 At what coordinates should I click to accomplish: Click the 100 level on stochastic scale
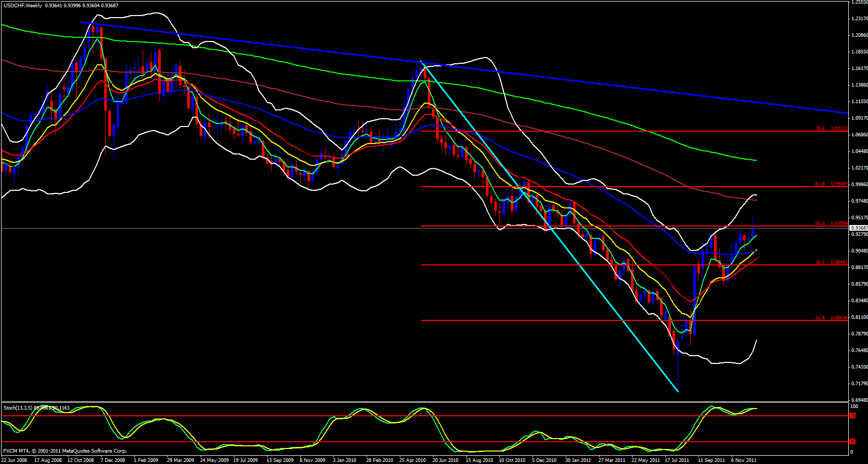point(854,406)
